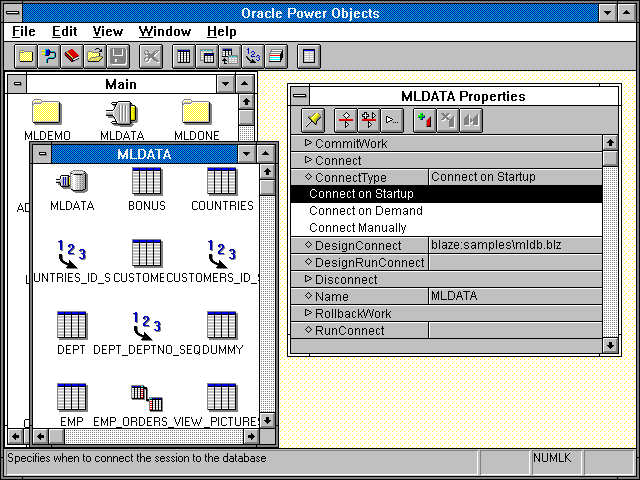Click the New Session plug icon
The image size is (640, 480).
[x=49, y=57]
